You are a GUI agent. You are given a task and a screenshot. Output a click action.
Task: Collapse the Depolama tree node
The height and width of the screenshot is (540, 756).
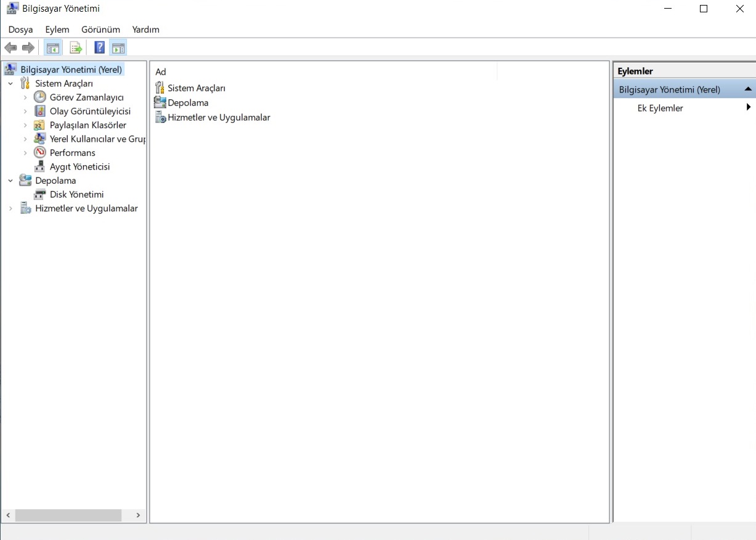coord(10,181)
